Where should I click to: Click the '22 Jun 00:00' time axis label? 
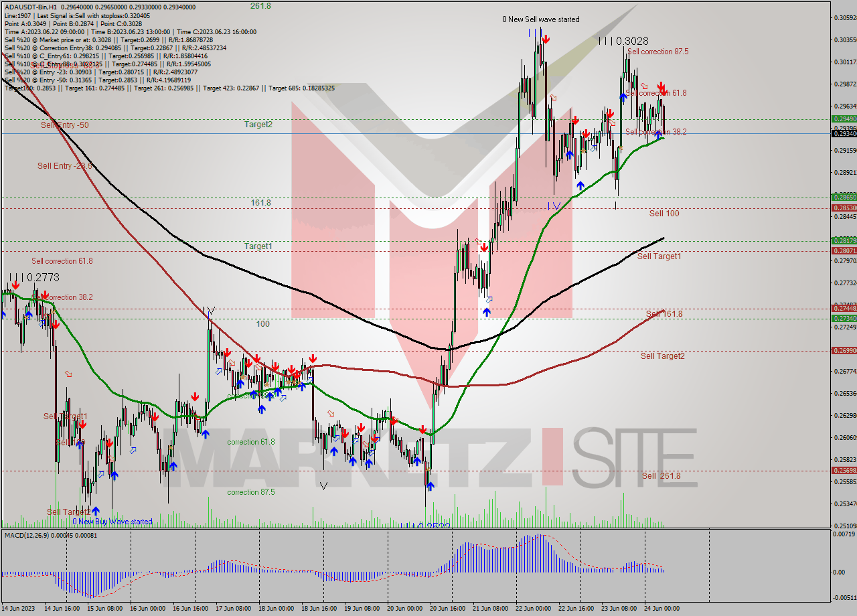click(x=534, y=608)
